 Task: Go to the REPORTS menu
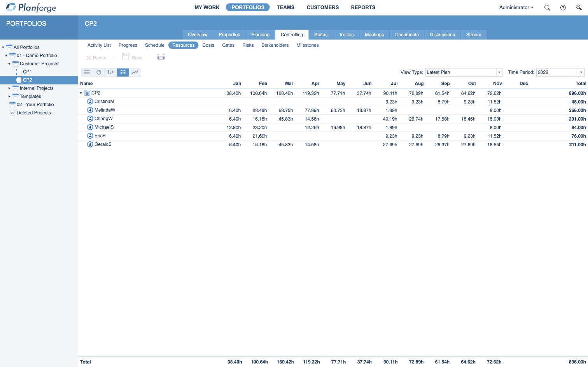pyautogui.click(x=363, y=7)
